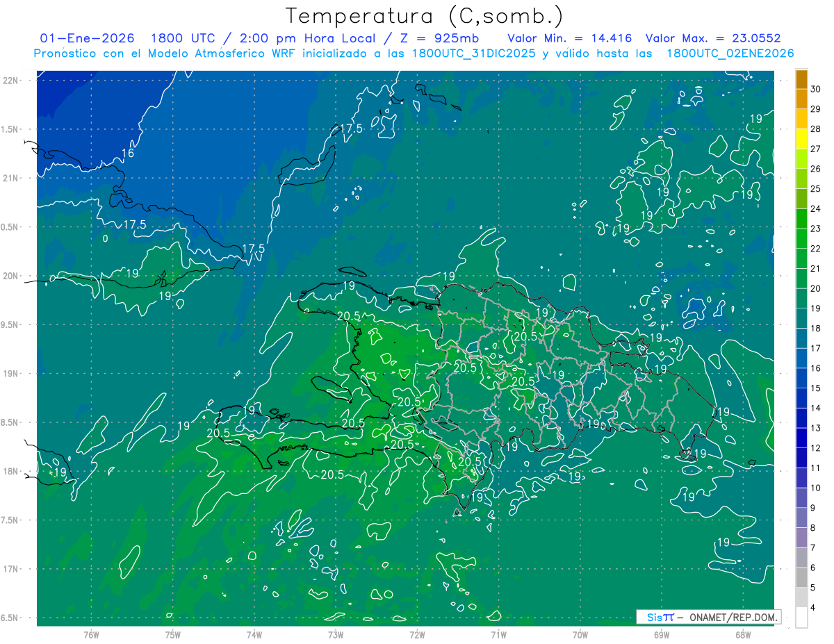Click the '69W' longitude axis label
This screenshot has width=834, height=644.
click(662, 635)
